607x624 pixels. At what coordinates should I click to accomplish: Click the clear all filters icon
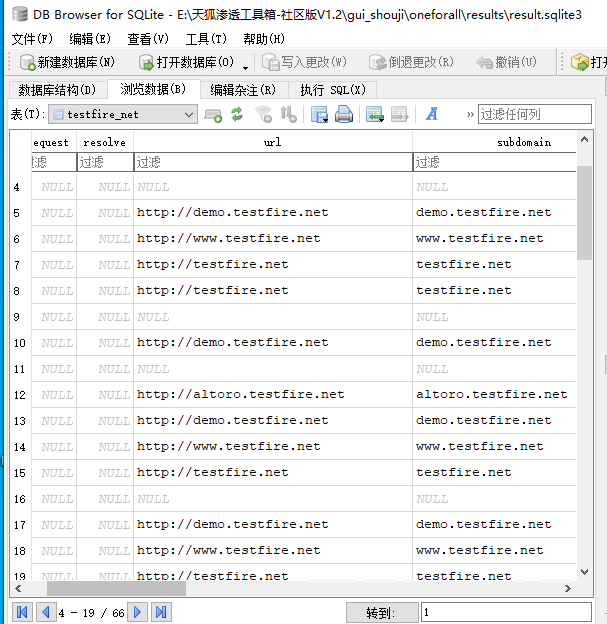[263, 115]
